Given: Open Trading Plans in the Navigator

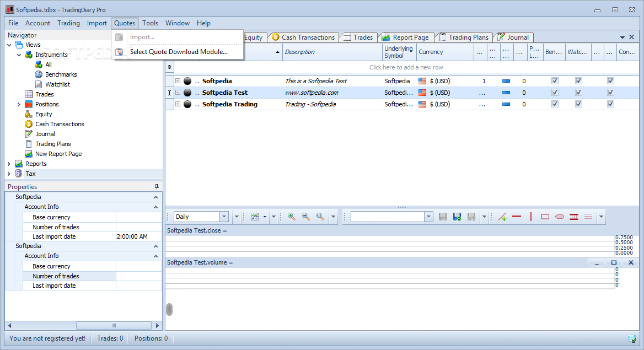Looking at the screenshot, I should coord(53,144).
